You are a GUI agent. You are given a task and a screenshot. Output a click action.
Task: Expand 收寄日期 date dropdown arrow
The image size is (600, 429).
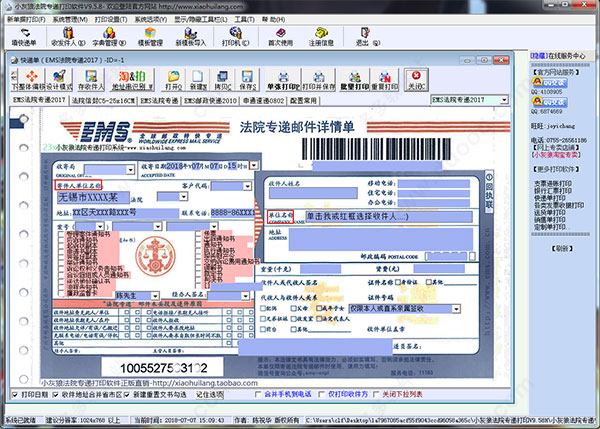[x=254, y=165]
